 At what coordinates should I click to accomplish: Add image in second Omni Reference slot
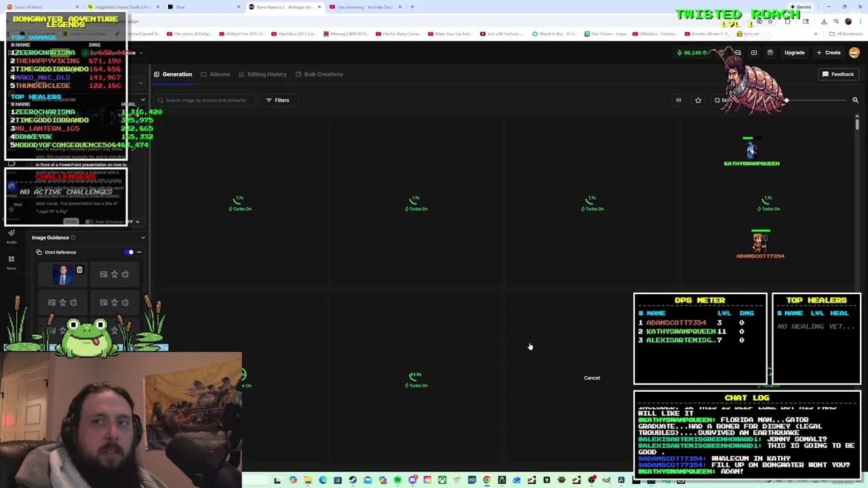[104, 274]
